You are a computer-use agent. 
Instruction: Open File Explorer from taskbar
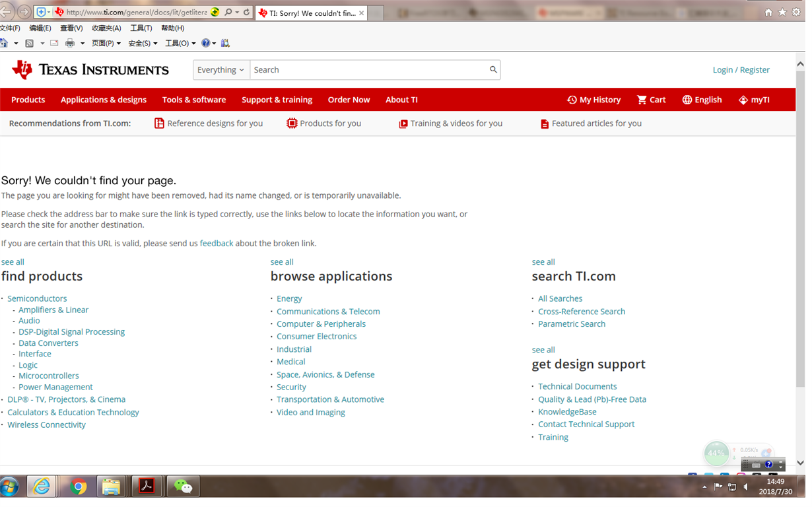[112, 487]
